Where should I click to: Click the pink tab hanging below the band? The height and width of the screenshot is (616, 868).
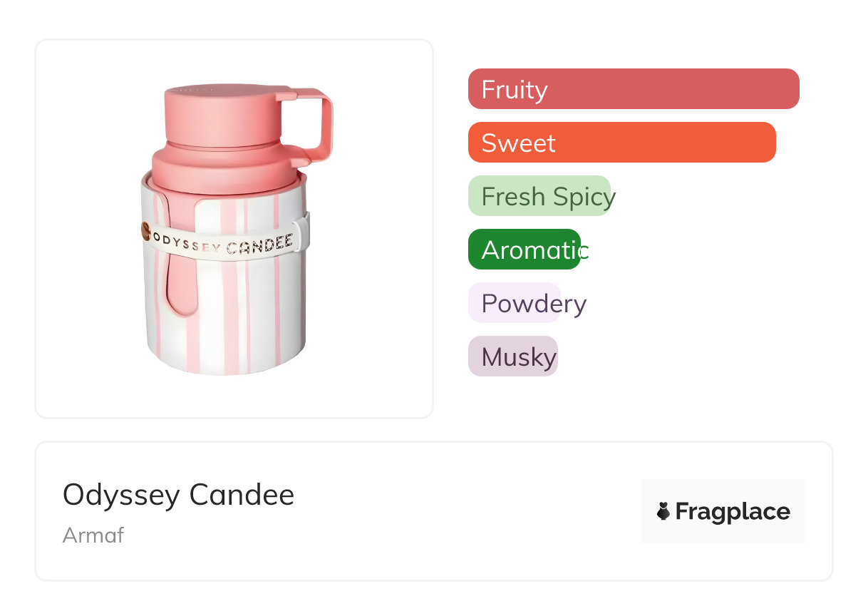point(180,285)
